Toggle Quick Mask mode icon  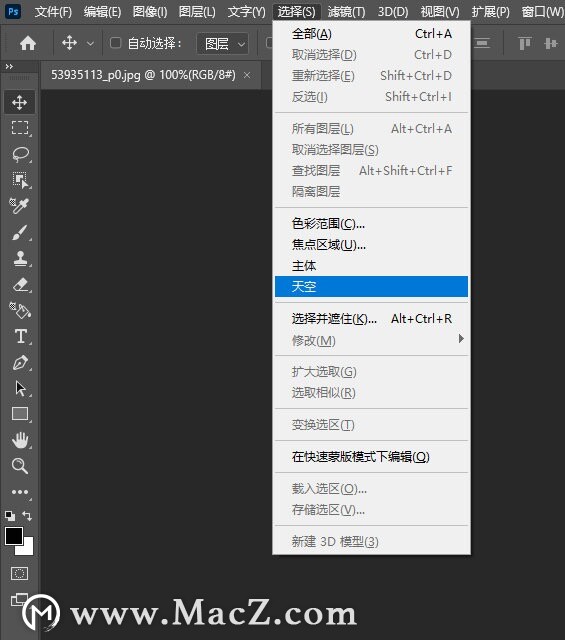[19, 573]
